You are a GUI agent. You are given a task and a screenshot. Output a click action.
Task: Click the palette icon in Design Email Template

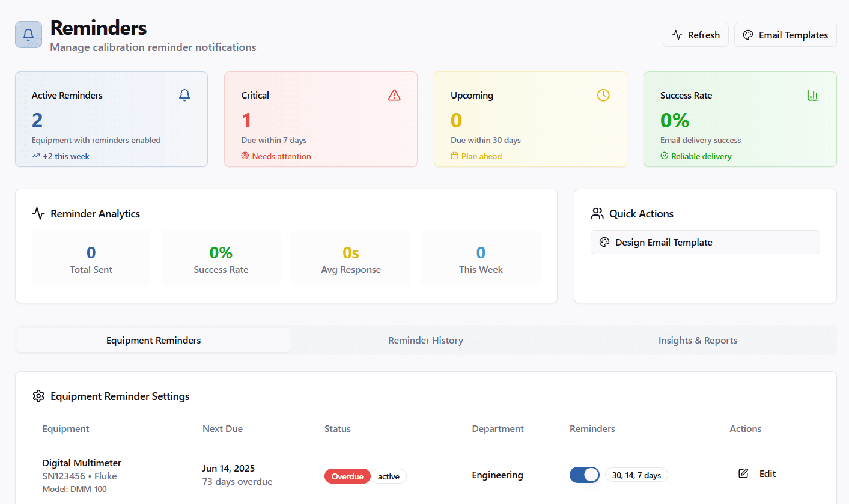(604, 242)
